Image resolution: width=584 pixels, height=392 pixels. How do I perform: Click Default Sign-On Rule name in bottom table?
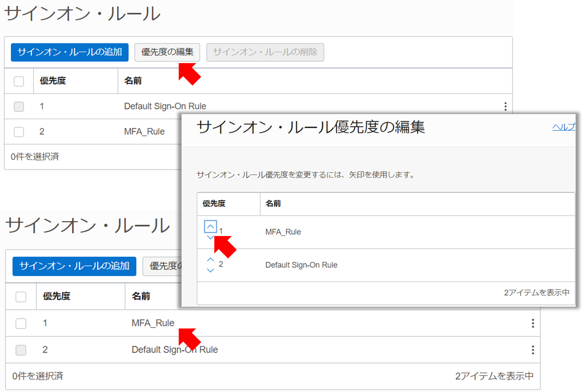(x=174, y=350)
